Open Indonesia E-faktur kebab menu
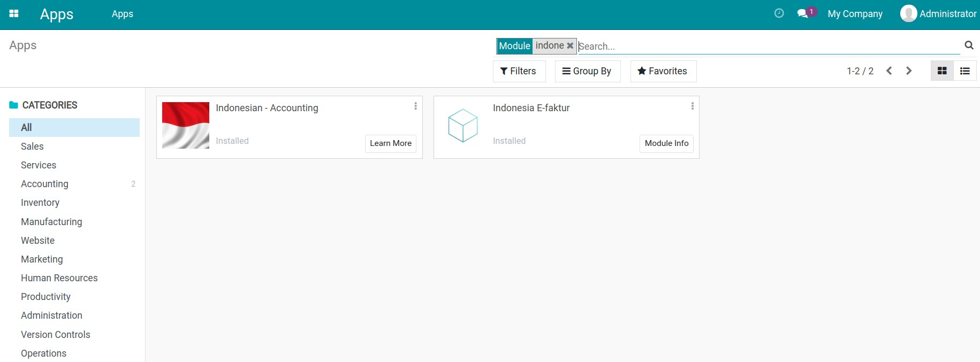Screen dimensions: 980x362 (692, 106)
